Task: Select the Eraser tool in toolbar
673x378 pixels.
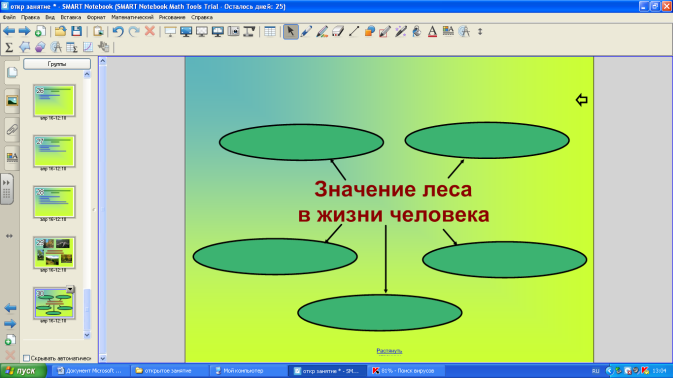Action: 338,31
